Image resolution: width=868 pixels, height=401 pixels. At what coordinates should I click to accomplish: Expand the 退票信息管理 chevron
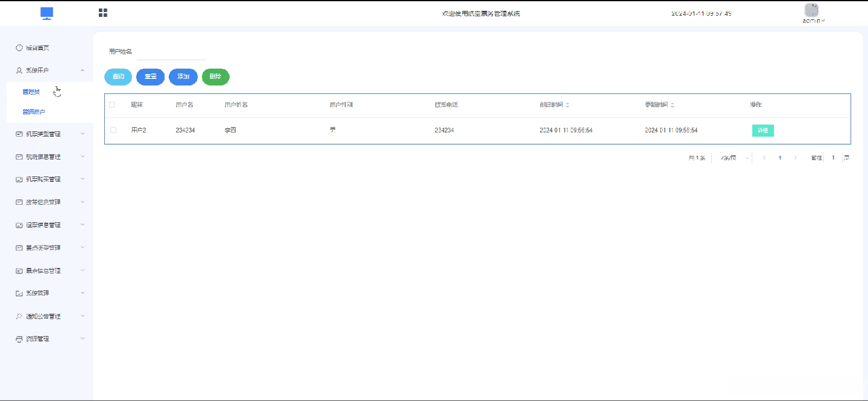point(83,225)
